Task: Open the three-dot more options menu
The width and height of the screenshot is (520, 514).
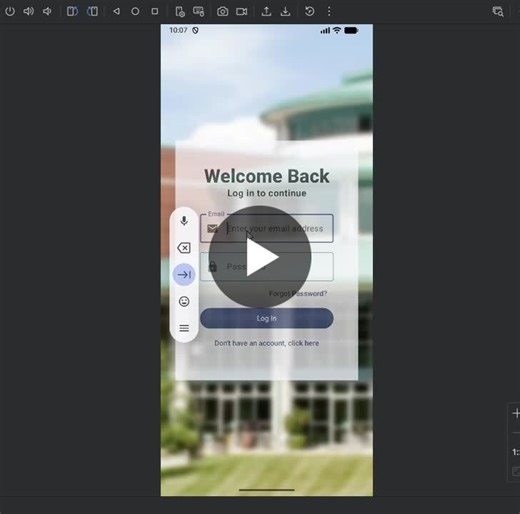Action: pyautogui.click(x=329, y=11)
